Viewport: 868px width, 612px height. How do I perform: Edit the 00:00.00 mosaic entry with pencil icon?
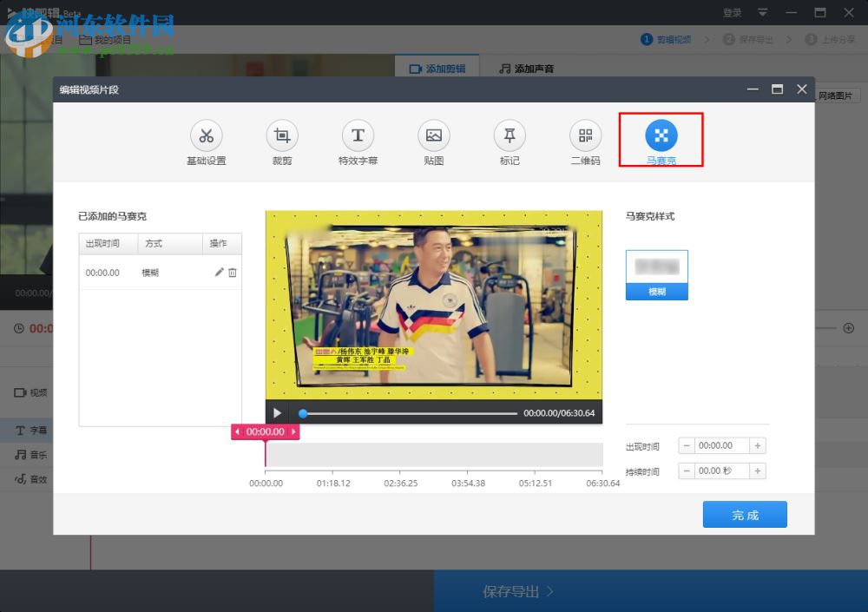click(220, 272)
